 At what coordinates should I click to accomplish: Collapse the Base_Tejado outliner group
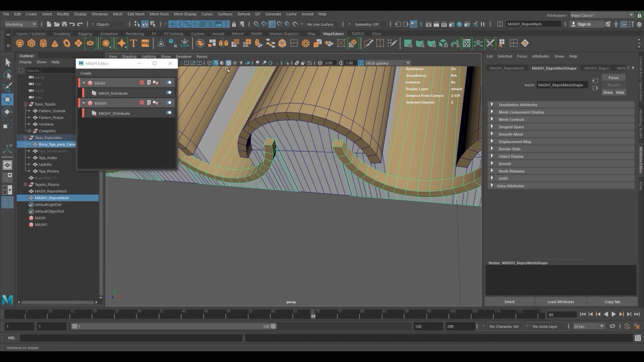(25, 104)
